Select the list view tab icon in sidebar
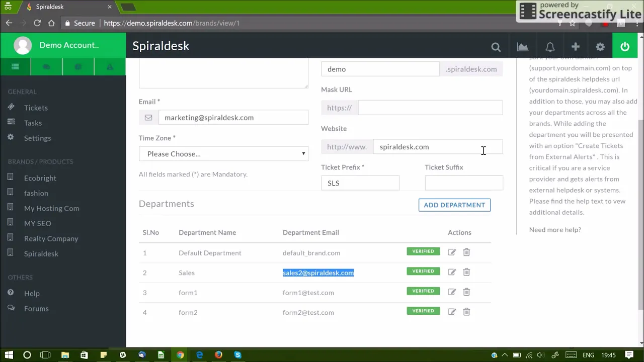 [15, 67]
